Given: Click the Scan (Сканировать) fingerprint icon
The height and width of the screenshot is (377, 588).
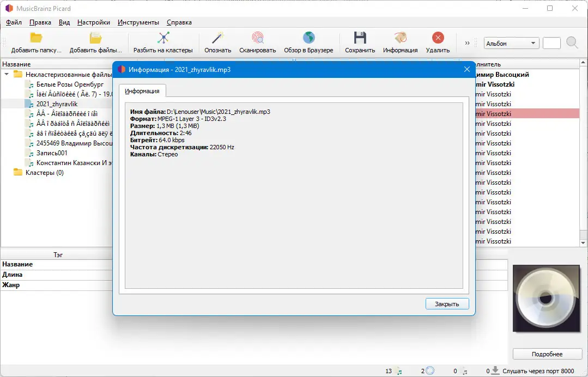Looking at the screenshot, I should pos(258,38).
